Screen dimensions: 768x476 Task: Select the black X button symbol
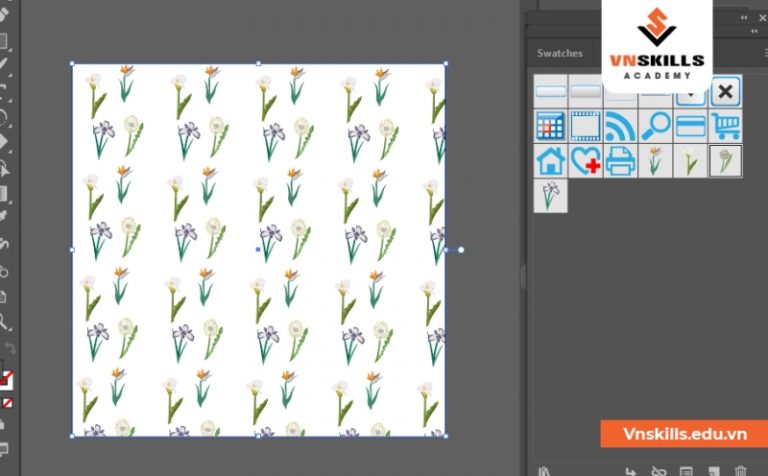725,92
